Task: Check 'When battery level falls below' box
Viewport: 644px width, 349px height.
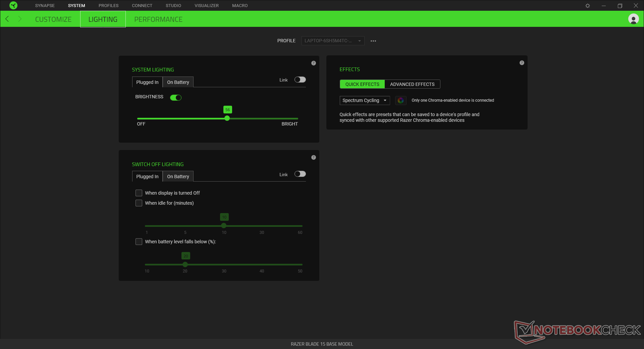Action: coord(139,242)
